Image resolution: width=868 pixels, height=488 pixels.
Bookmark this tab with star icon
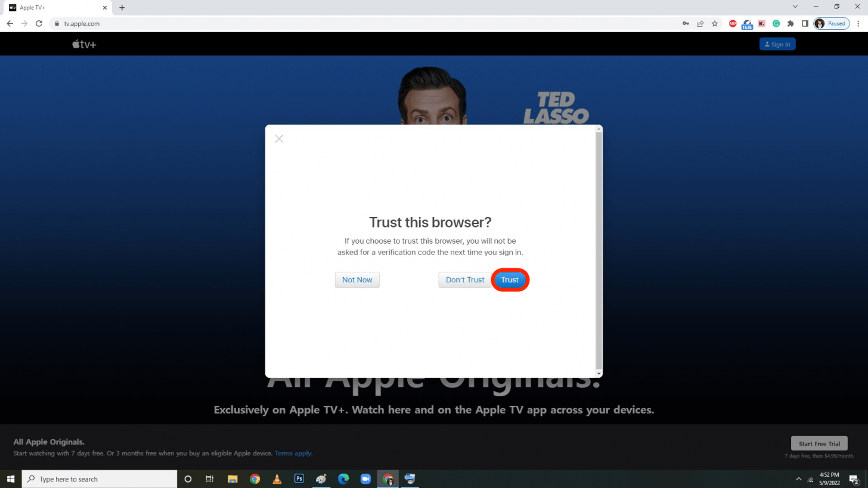[714, 23]
